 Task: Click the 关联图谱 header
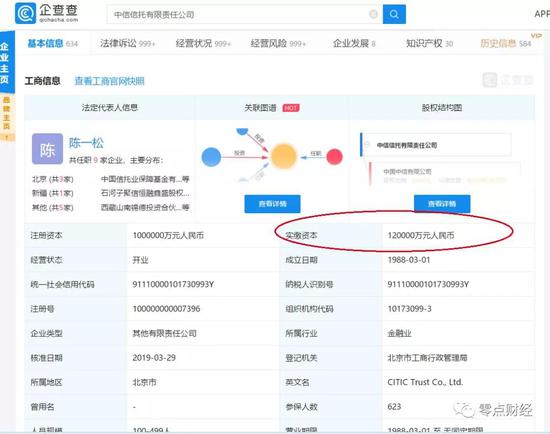point(260,108)
